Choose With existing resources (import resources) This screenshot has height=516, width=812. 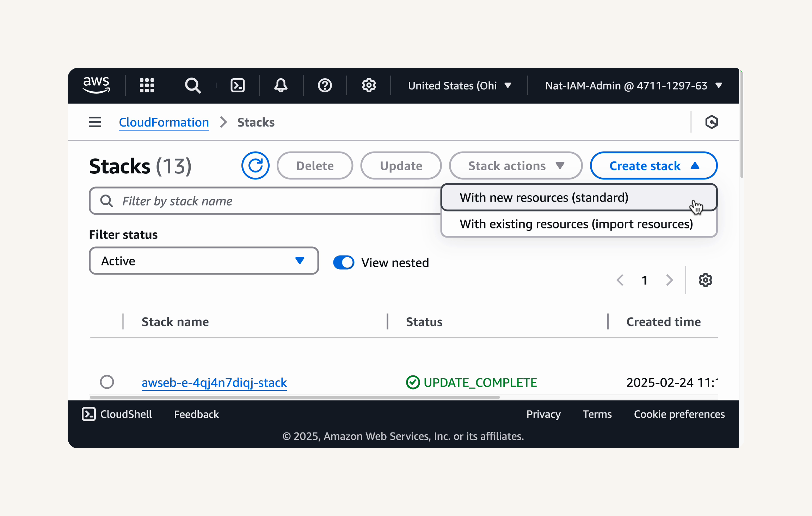click(x=579, y=224)
